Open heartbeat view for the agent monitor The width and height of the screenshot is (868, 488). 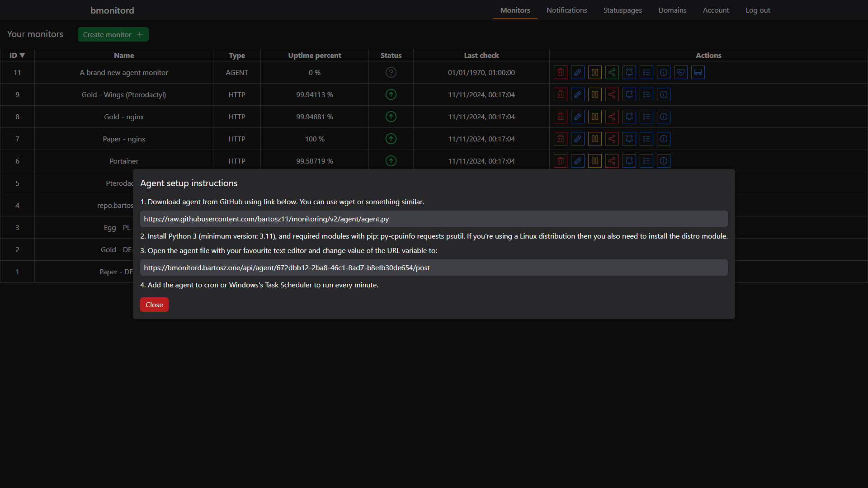click(x=680, y=72)
